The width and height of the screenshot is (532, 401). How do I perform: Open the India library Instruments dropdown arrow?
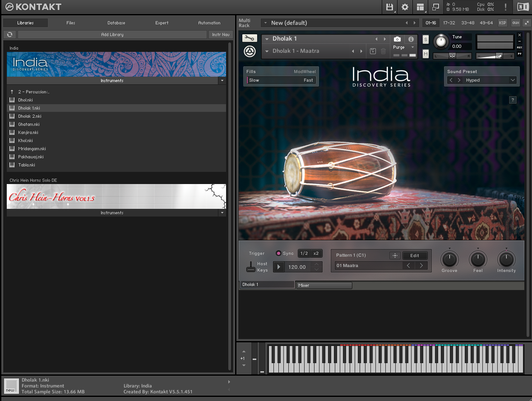(x=222, y=80)
